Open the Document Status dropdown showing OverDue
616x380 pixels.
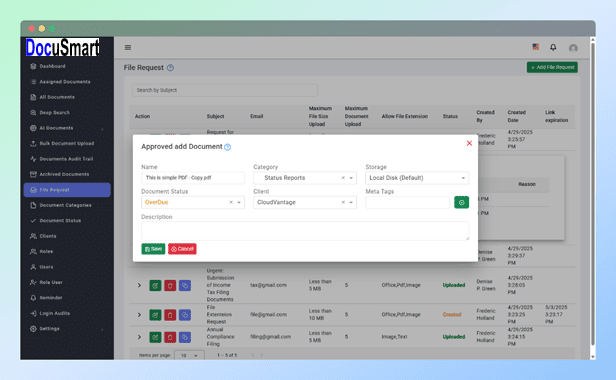[x=193, y=202]
